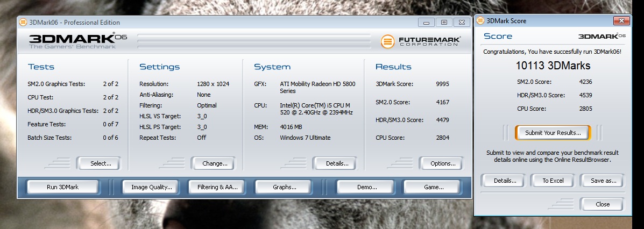This screenshot has width=644, height=229.
Task: Click the Tests section heading
Action: (41, 67)
